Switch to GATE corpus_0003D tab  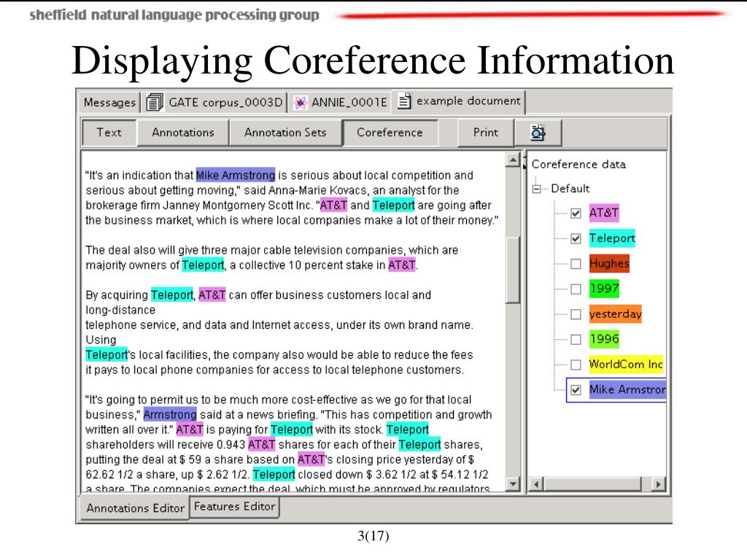(x=215, y=102)
